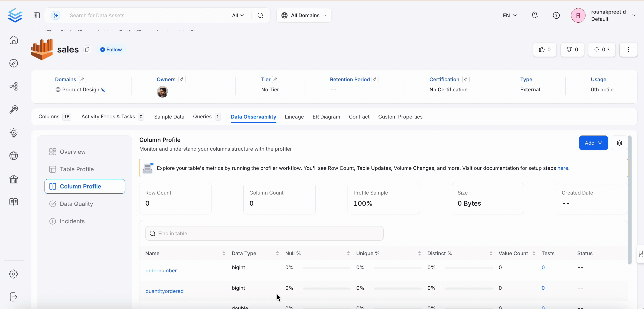Screen dimensions: 644x309
Task: Switch to the Lineage tab
Action: click(x=294, y=117)
